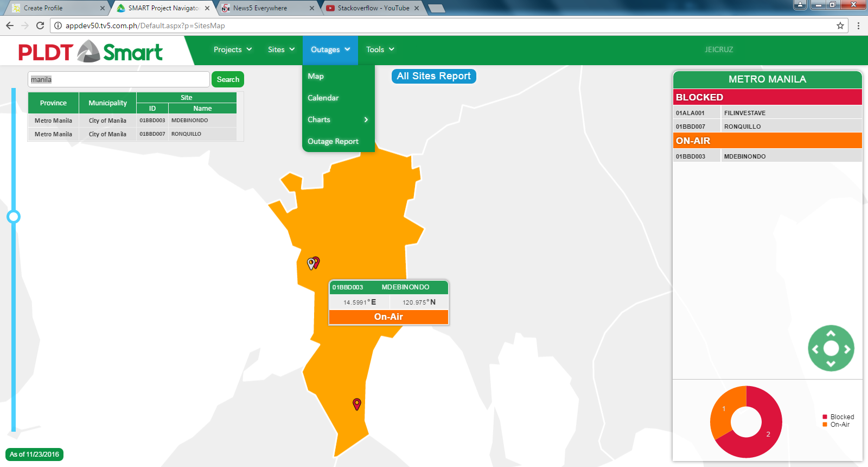Close the Create Profile tab
Screen dimensions: 868x467
(x=103, y=8)
